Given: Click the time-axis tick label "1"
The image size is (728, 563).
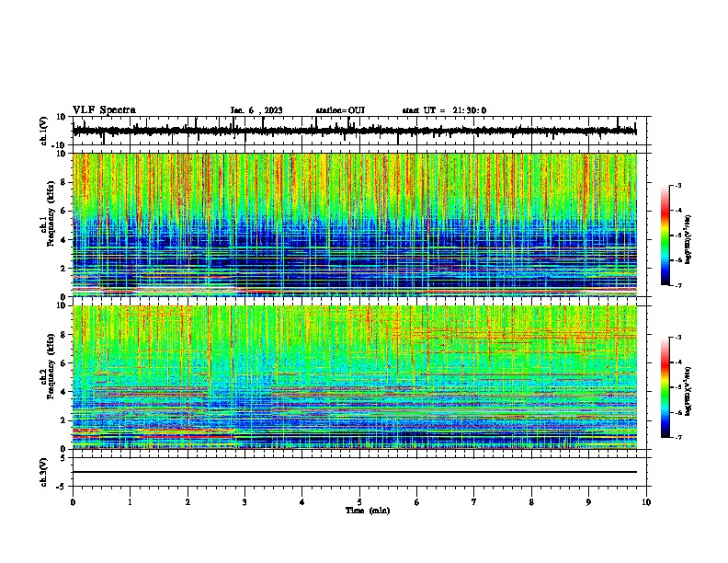Looking at the screenshot, I should [130, 502].
